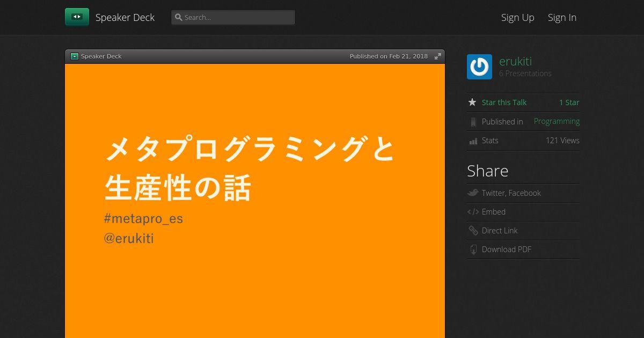This screenshot has width=644, height=338.
Task: Open the Embed option
Action: [x=493, y=212]
